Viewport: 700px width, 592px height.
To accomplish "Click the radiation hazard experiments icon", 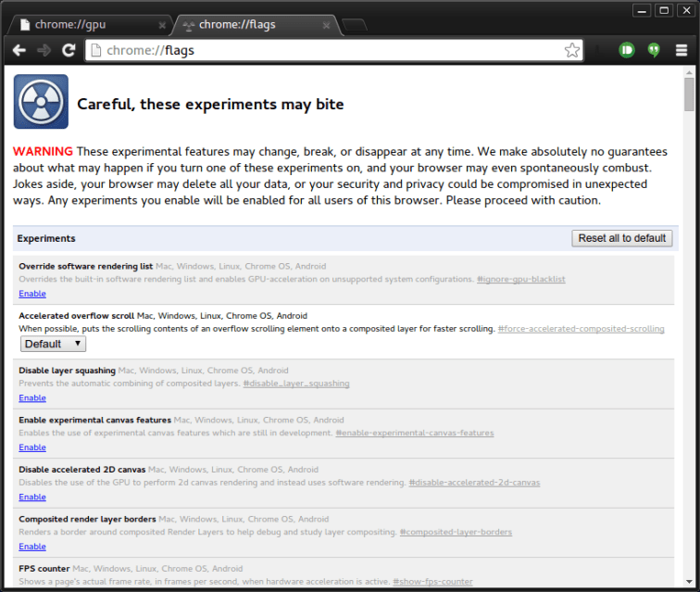I will (x=41, y=102).
